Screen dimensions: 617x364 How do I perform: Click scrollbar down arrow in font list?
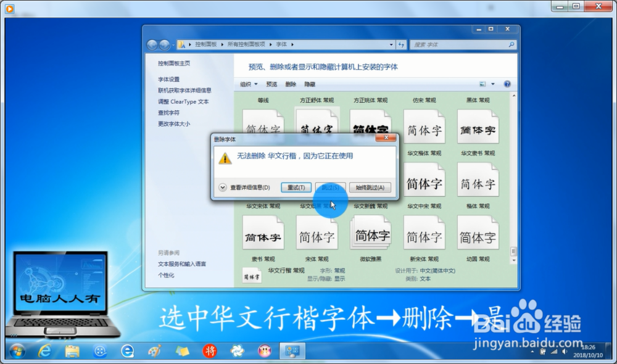tap(513, 260)
